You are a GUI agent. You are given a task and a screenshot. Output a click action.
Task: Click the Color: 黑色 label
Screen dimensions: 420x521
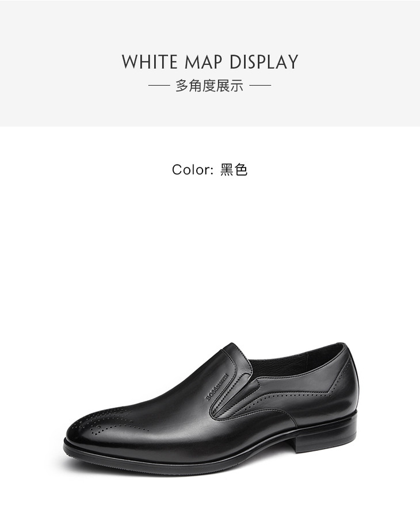tap(210, 170)
